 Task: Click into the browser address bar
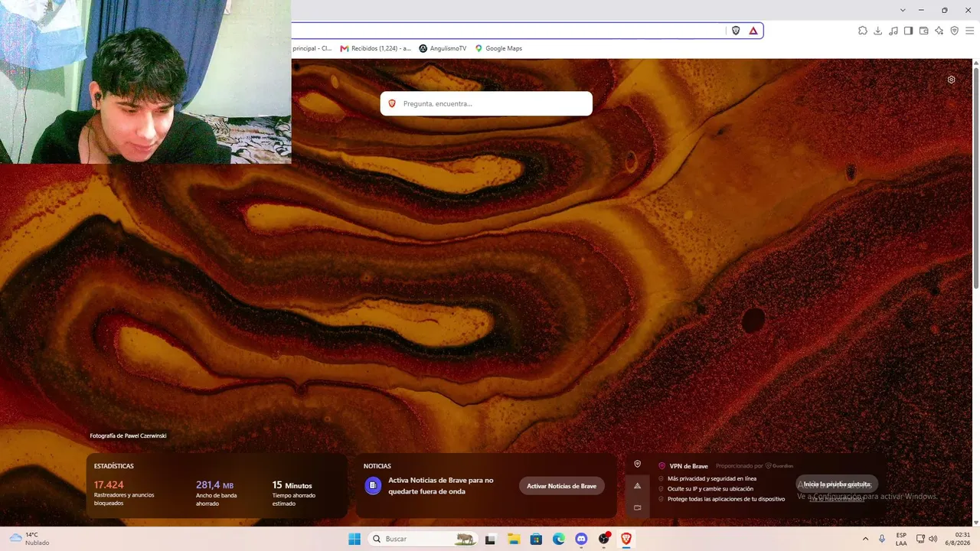(x=509, y=31)
